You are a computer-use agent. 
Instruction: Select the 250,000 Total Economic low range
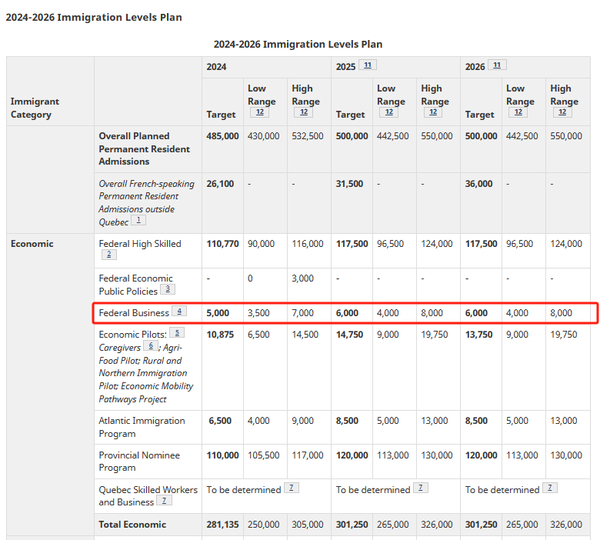(263, 524)
